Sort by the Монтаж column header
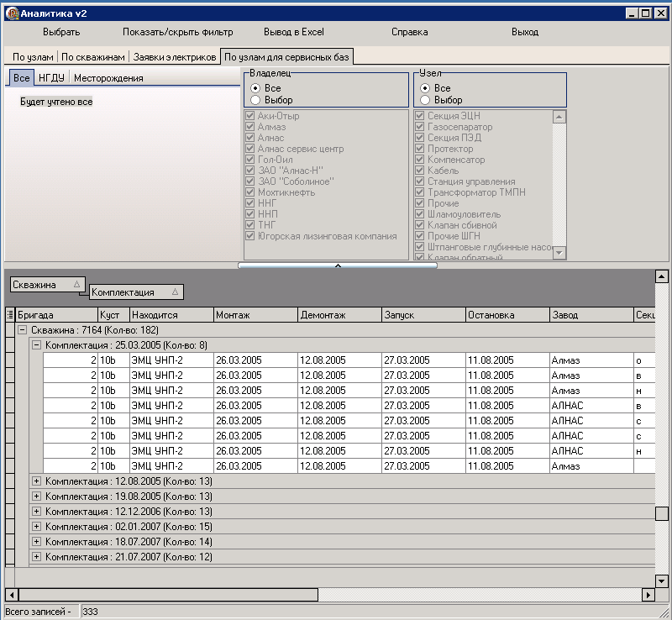This screenshot has height=620, width=672. click(255, 315)
